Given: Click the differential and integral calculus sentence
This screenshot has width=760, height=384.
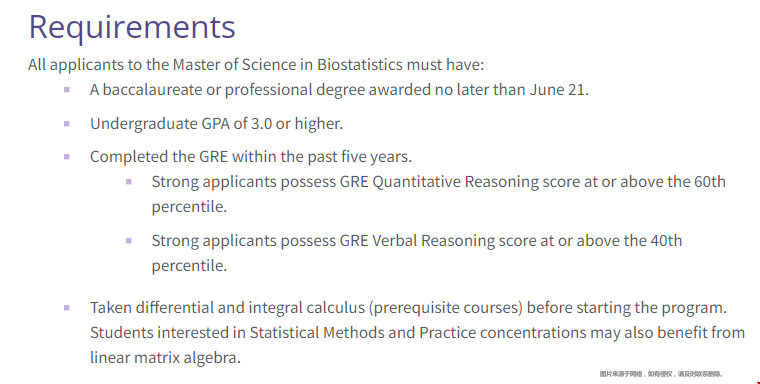Looking at the screenshot, I should [408, 308].
